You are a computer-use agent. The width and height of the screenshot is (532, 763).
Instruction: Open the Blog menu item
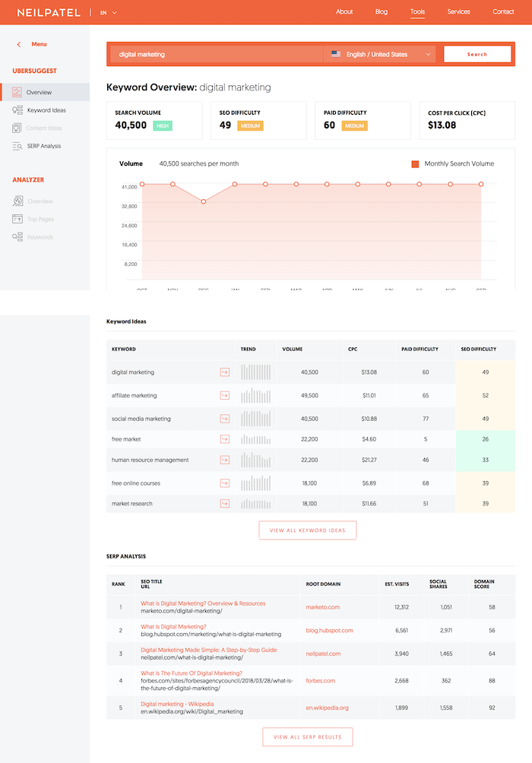[381, 11]
